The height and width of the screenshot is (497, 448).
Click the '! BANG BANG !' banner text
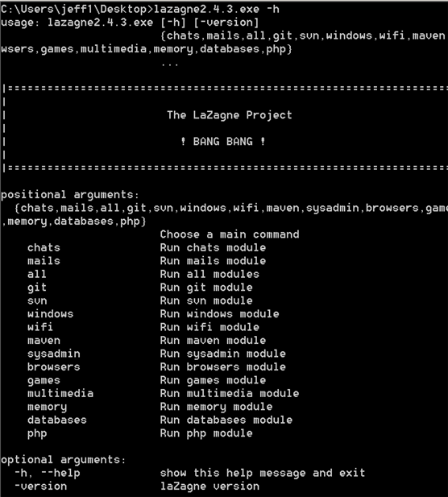coord(223,141)
